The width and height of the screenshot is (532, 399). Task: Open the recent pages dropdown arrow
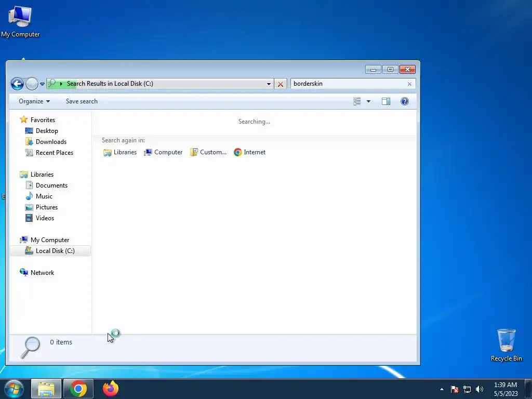pyautogui.click(x=42, y=84)
